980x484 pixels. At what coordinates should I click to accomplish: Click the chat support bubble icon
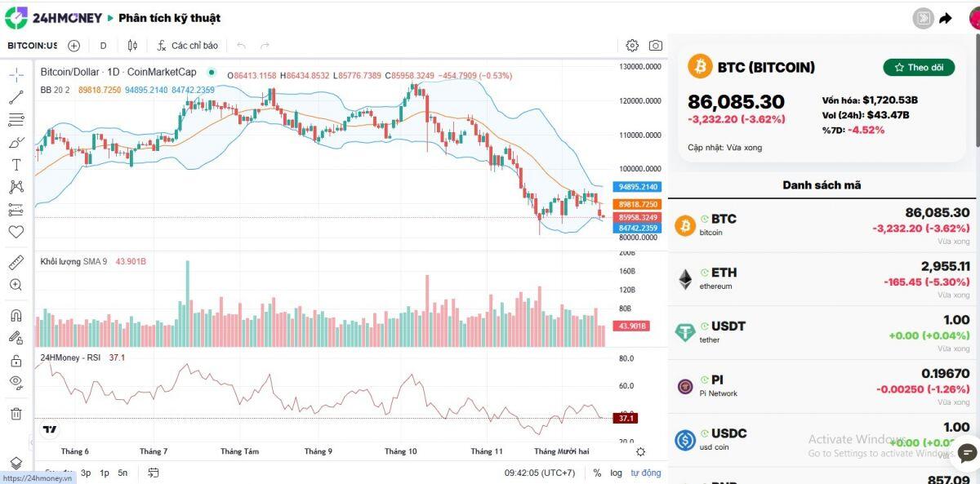point(967,454)
